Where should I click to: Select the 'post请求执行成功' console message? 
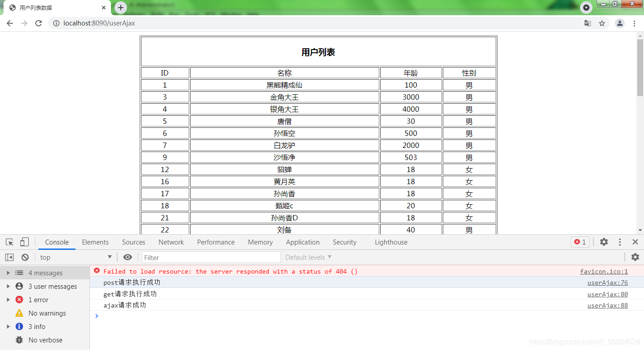point(131,283)
